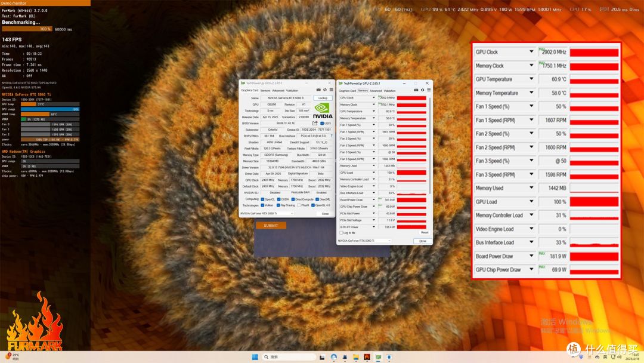The width and height of the screenshot is (644, 363).
Task: Click the FurMark GPU usage blue bar
Action: tap(49, 109)
